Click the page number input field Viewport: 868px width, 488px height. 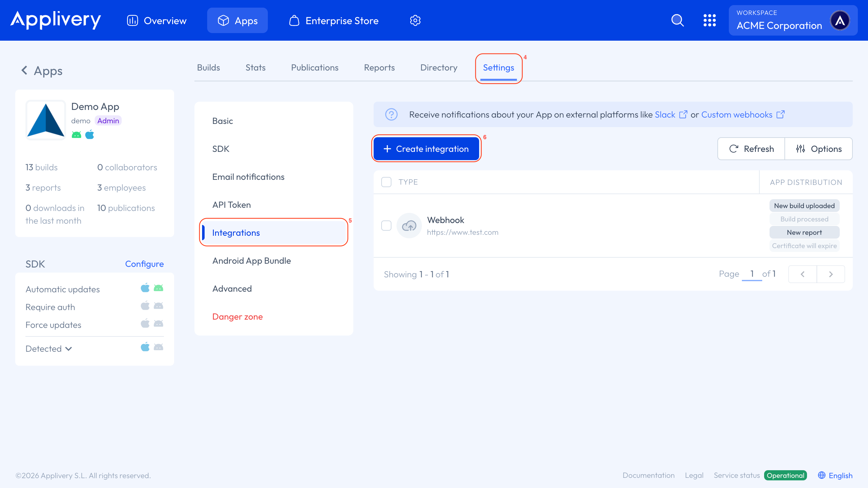click(752, 274)
